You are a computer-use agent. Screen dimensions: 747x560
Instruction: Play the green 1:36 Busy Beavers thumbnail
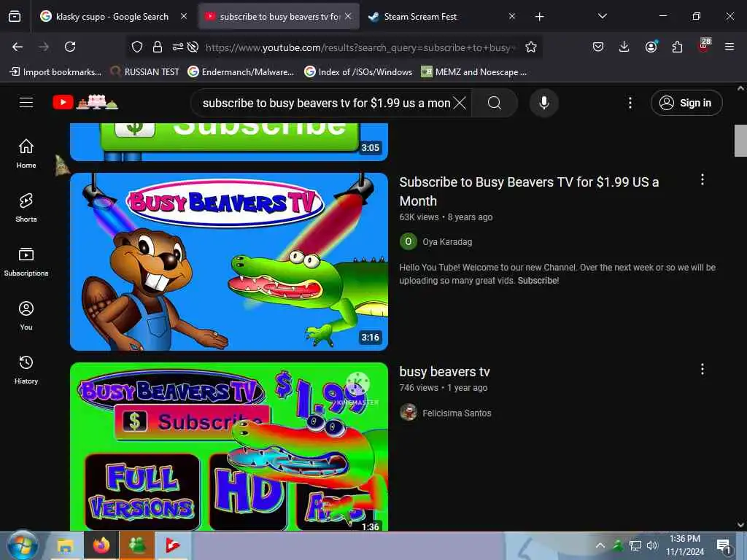coord(228,446)
